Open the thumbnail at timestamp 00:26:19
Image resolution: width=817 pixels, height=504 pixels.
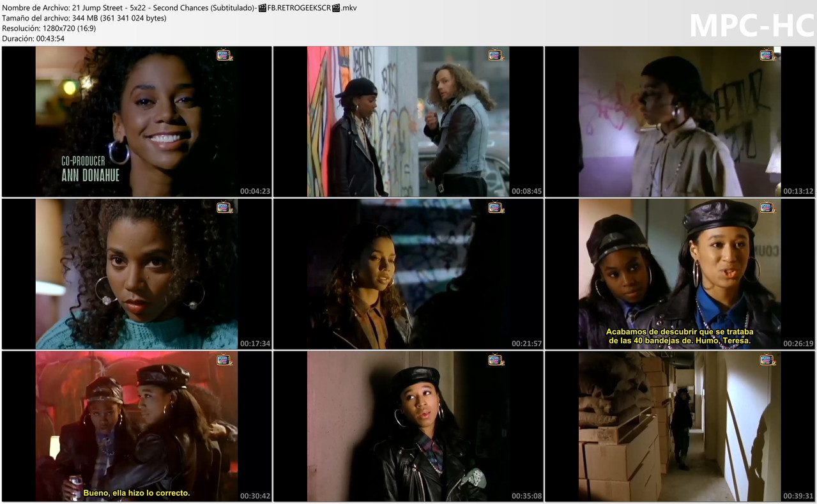pos(680,273)
